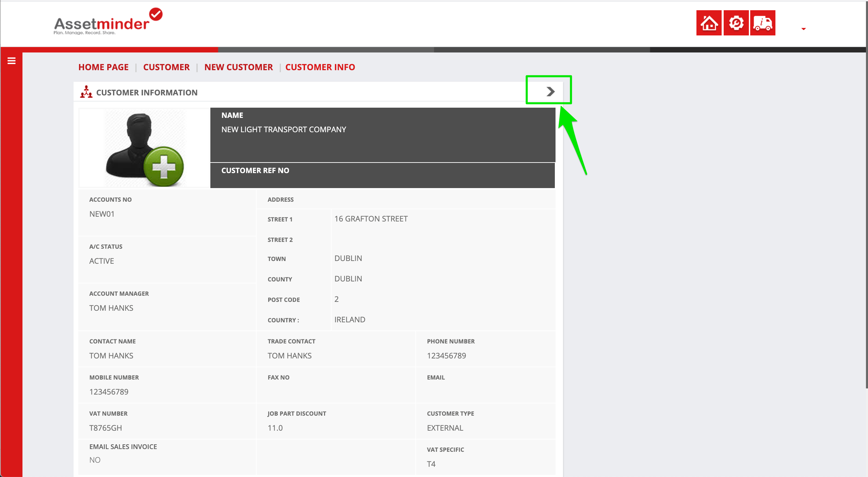Click the CUSTOMER INFORMATION panel title
The height and width of the screenshot is (477, 868).
(147, 93)
